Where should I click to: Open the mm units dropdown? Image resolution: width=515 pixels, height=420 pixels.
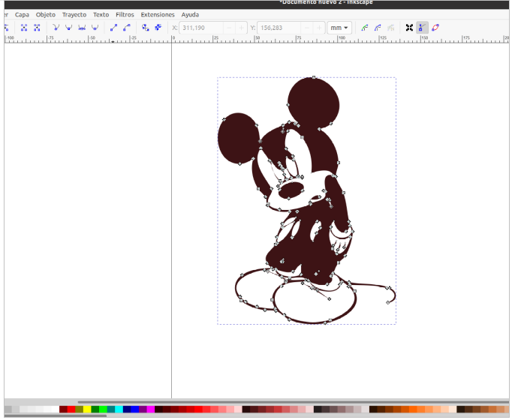340,28
